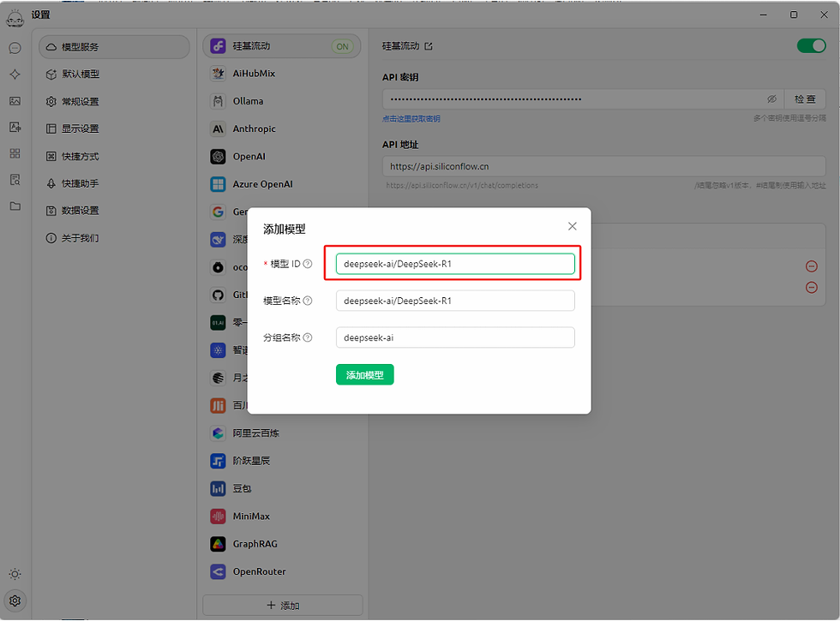Screen dimensions: 840x621
Task: Click help icon next to 模型名称
Action: point(308,301)
